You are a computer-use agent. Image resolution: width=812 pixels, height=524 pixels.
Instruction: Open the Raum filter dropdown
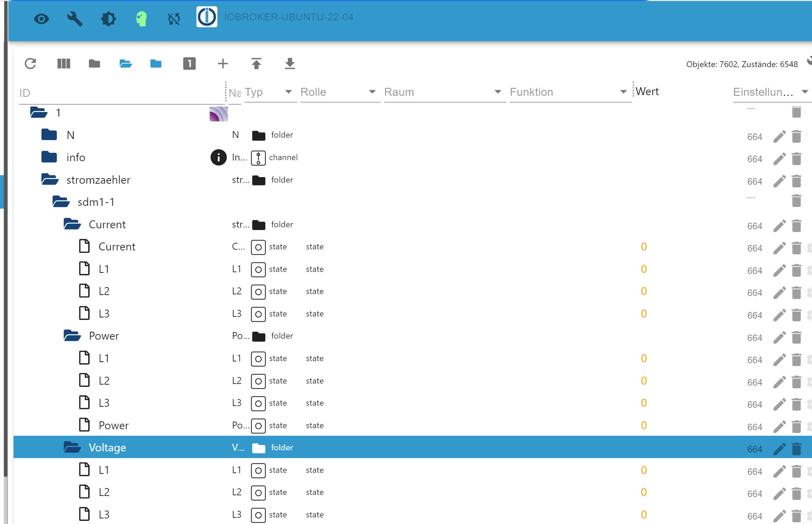click(x=445, y=92)
